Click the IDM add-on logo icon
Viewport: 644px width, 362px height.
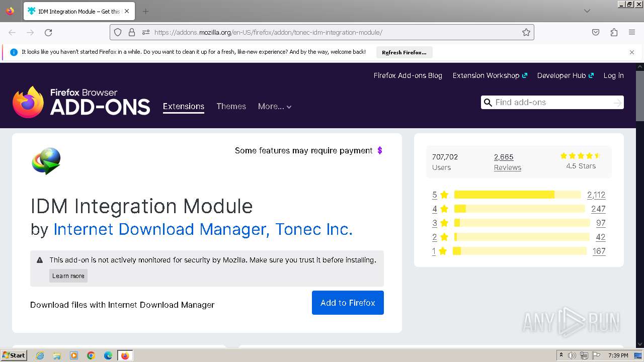[46, 161]
